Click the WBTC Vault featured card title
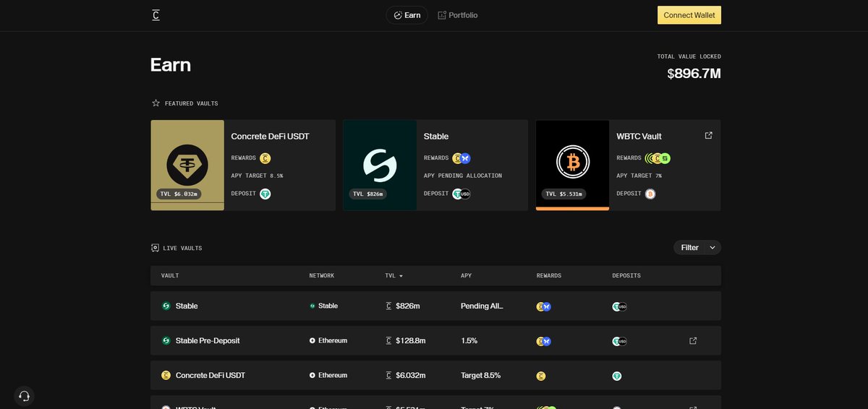Viewport: 868px width, 409px height. click(639, 136)
